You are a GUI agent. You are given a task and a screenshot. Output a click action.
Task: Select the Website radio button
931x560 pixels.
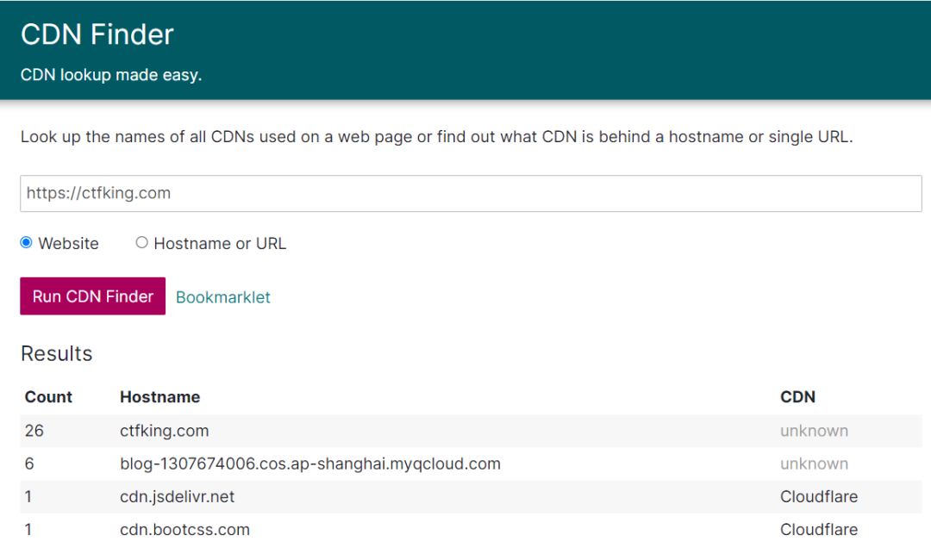coord(26,243)
